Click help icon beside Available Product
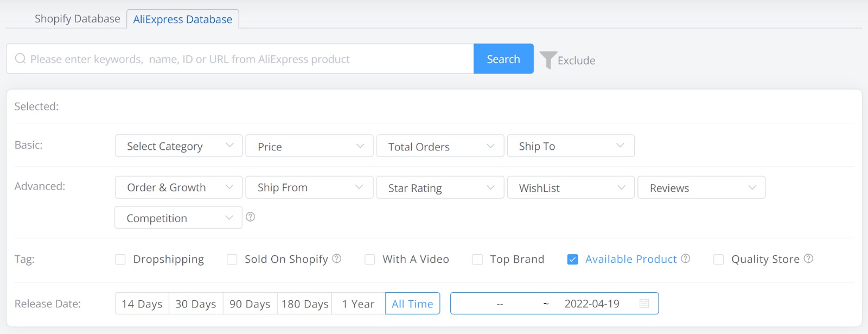Screen dimensions: 868x334 point(686,259)
